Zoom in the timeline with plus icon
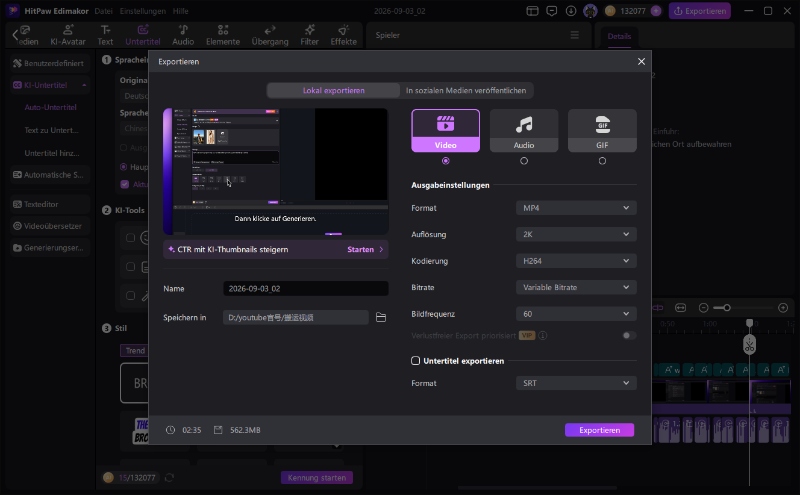 (x=783, y=308)
